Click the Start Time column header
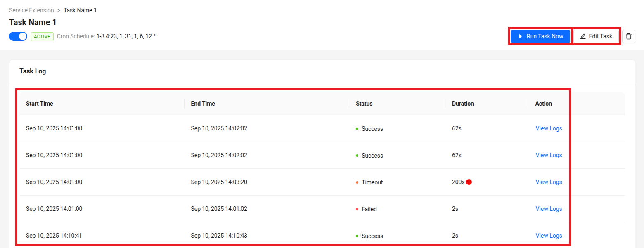 tap(40, 104)
